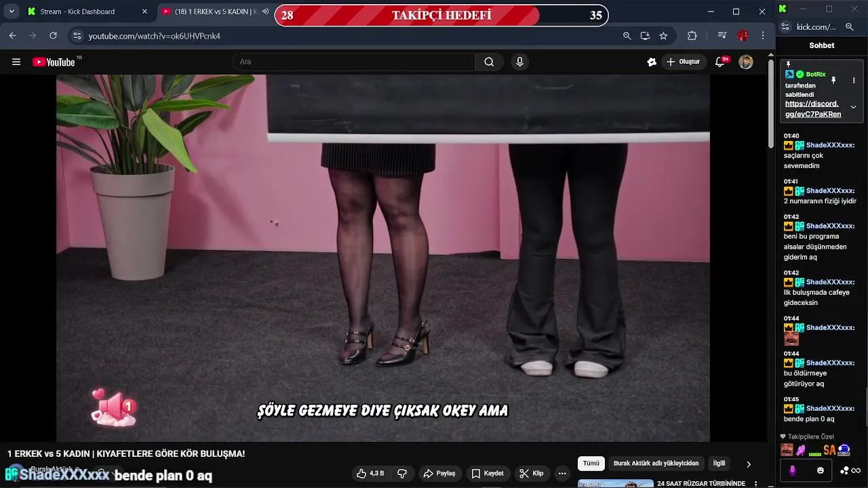Image resolution: width=868 pixels, height=488 pixels.
Task: Open channel points bubbles icon in Kick chat
Action: (844, 470)
